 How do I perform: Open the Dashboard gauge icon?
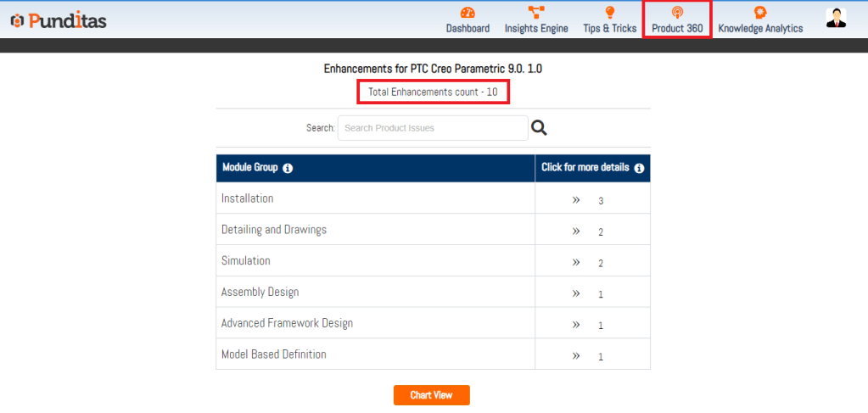tap(468, 12)
